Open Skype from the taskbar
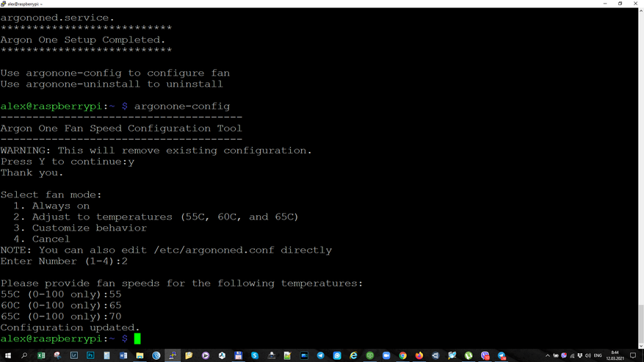Screen dimensions: 644x362 pos(255,355)
